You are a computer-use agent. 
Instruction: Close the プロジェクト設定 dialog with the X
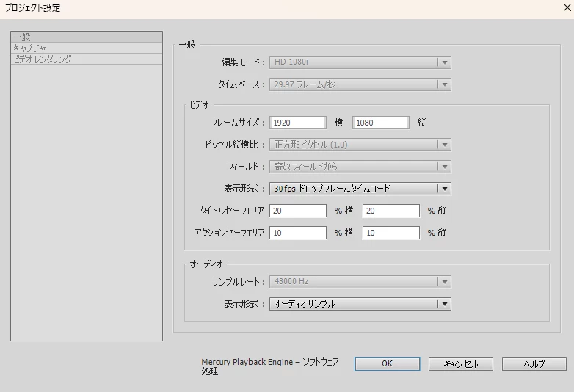click(567, 7)
